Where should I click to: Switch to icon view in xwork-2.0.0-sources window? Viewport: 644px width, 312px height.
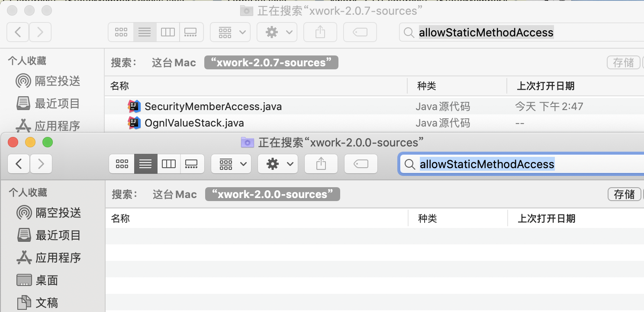tap(122, 164)
